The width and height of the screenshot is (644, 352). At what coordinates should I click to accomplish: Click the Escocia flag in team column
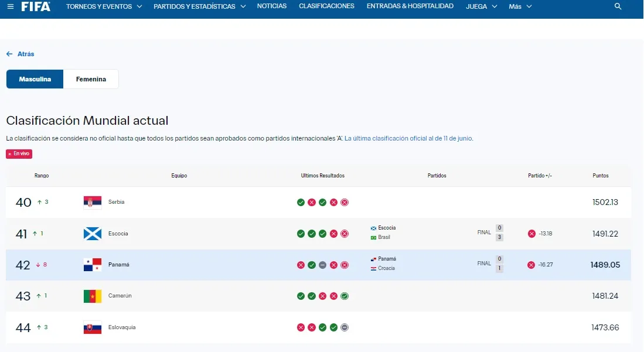click(93, 234)
